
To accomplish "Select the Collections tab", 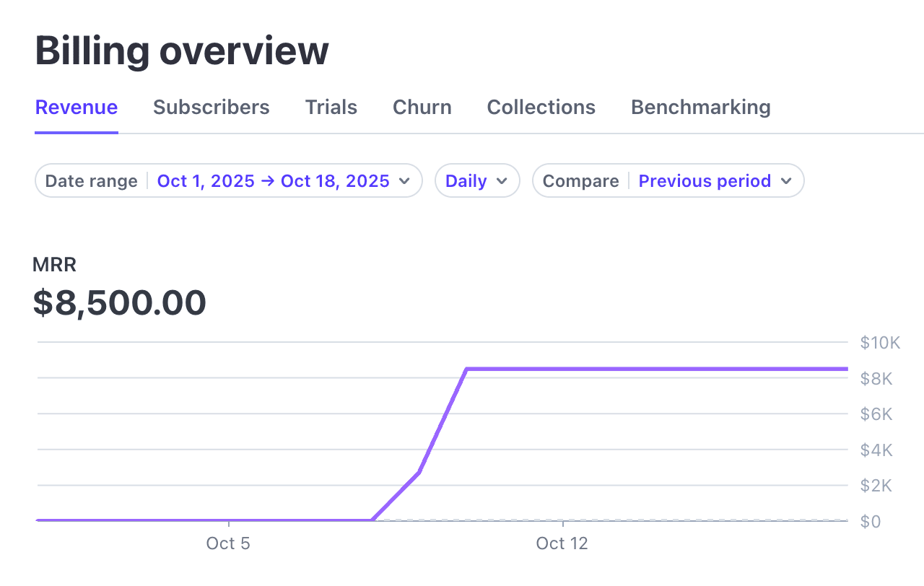I will [541, 108].
